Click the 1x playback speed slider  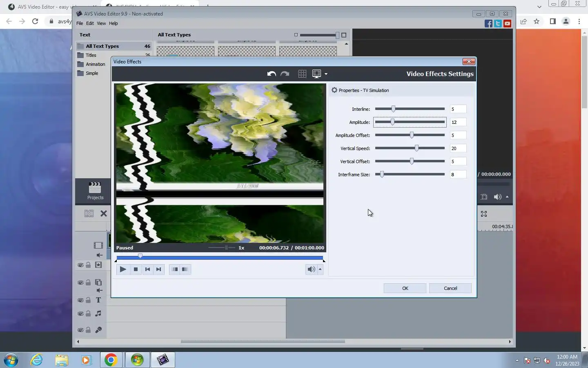[x=222, y=248]
